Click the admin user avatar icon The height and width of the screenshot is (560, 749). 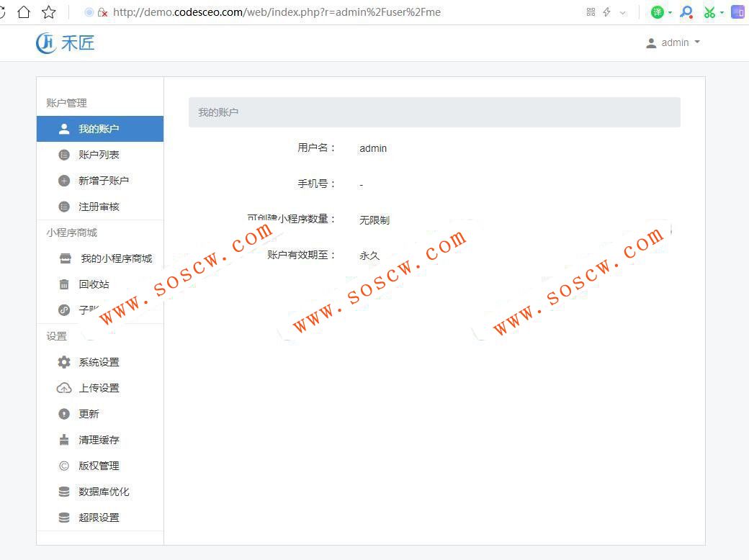click(651, 43)
